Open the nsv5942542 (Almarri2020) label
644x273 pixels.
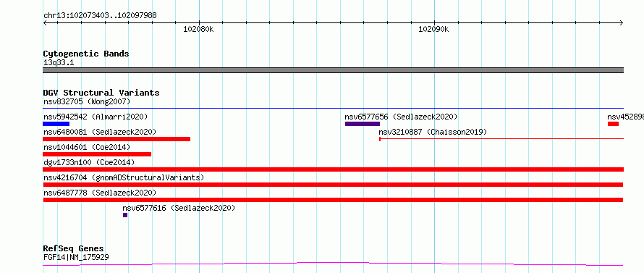click(96, 117)
